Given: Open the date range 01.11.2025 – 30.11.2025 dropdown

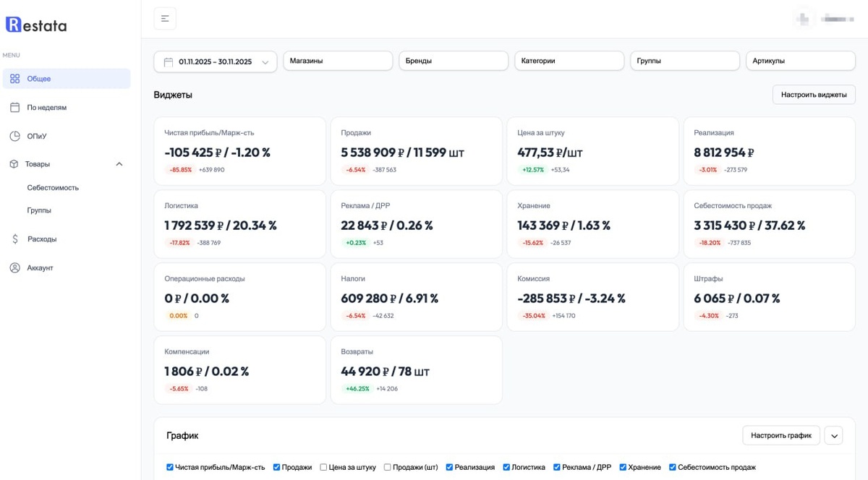Looking at the screenshot, I should pyautogui.click(x=216, y=62).
